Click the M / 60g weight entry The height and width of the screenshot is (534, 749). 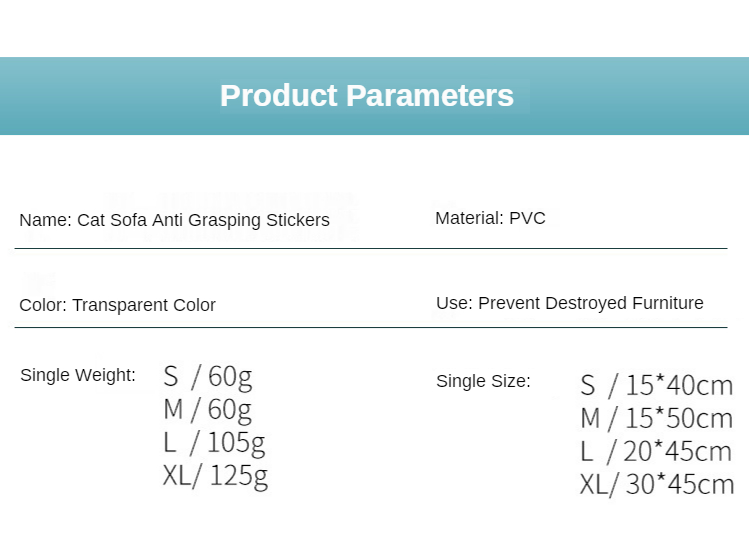point(207,409)
